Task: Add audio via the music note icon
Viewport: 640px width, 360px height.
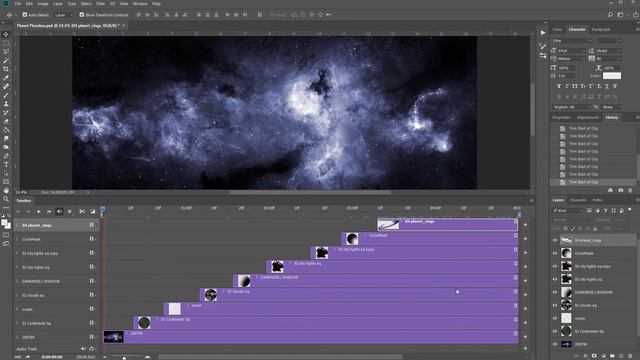Action: (x=91, y=349)
